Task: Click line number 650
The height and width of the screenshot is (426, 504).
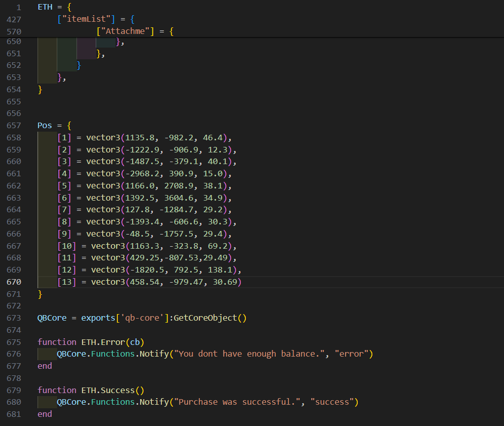Action: click(x=14, y=42)
